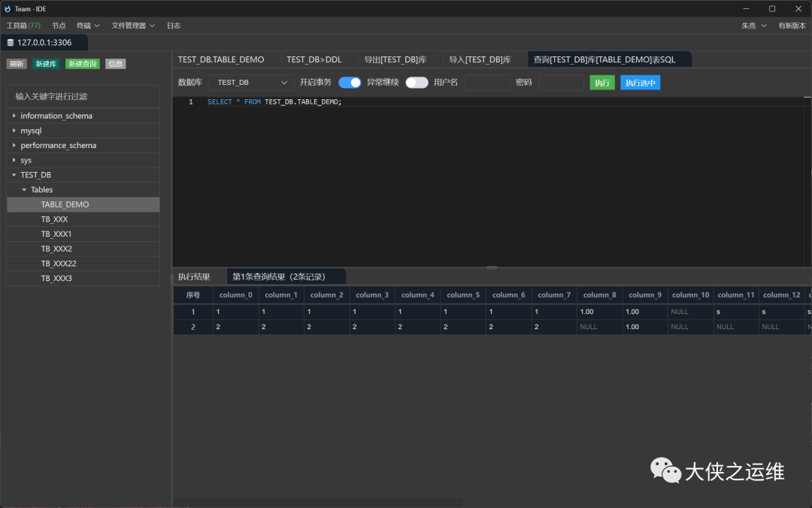Expand the sys database node
The width and height of the screenshot is (812, 508).
(x=14, y=160)
